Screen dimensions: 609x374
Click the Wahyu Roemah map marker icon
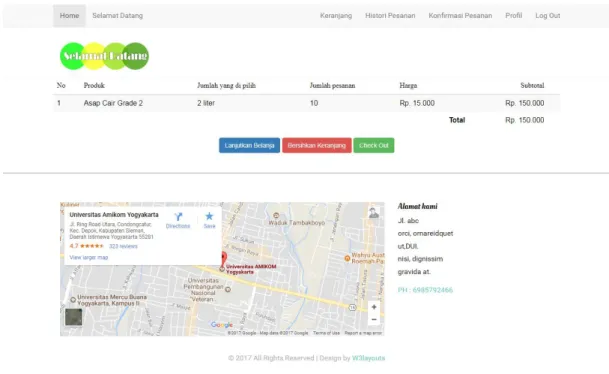(x=347, y=258)
